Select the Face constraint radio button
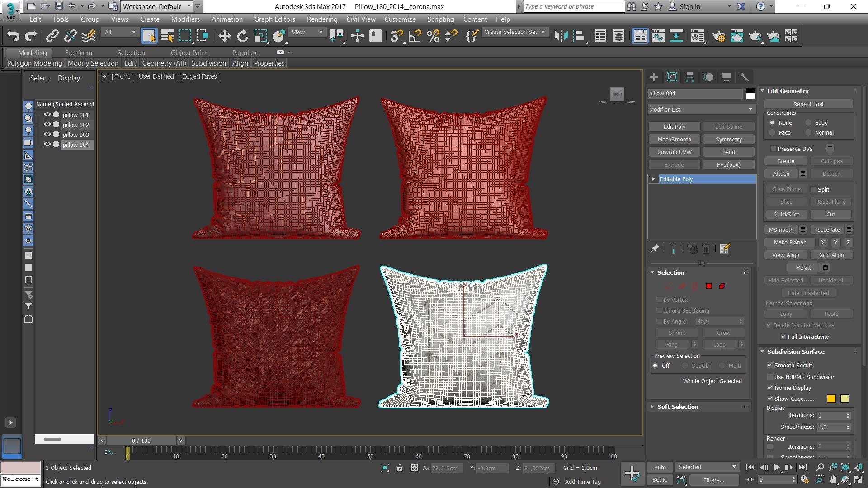The image size is (868, 488). click(x=772, y=132)
